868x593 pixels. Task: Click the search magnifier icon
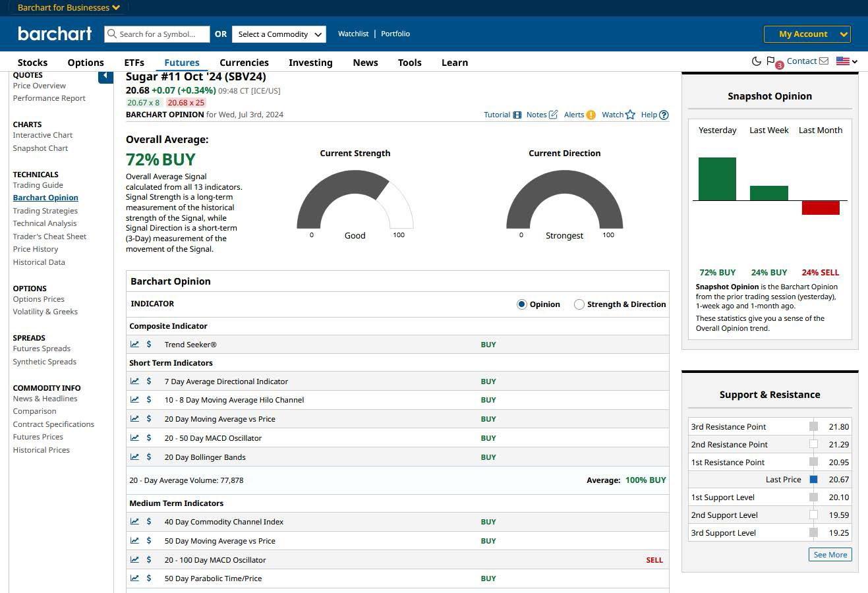112,34
